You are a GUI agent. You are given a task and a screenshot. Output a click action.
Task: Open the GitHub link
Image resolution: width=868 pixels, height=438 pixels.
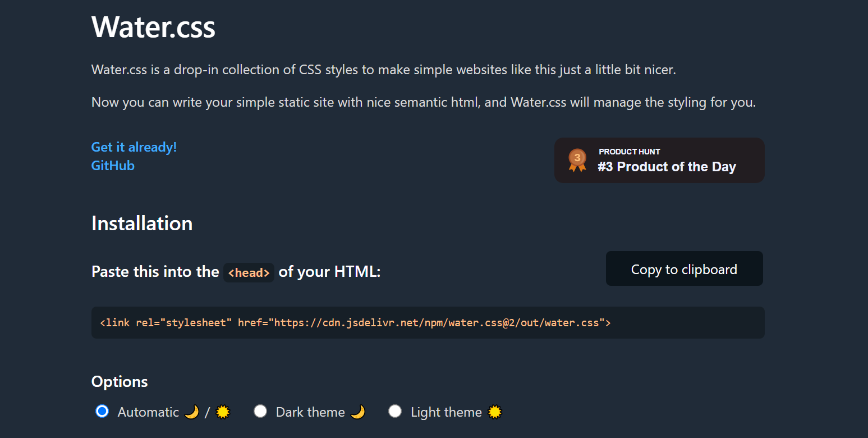pyautogui.click(x=112, y=165)
